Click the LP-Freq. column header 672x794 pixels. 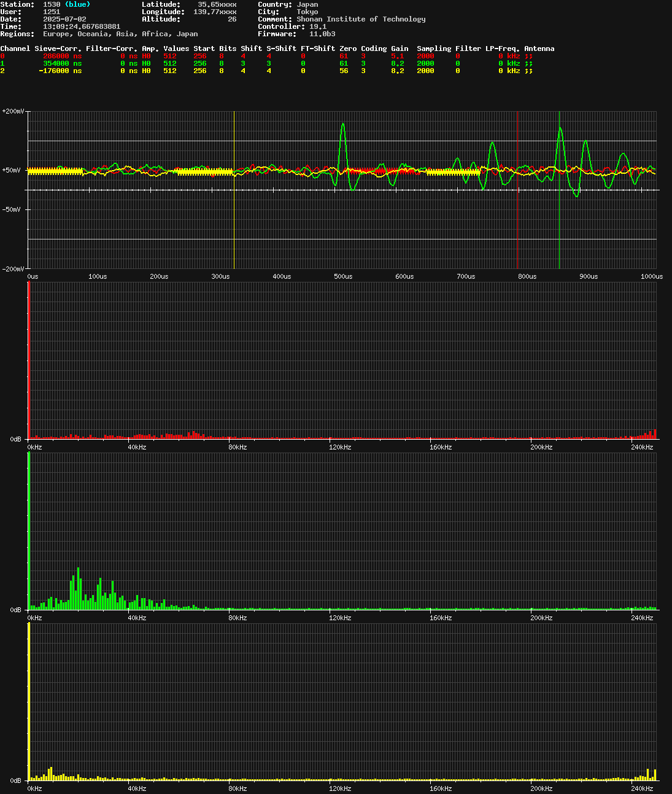(503, 49)
